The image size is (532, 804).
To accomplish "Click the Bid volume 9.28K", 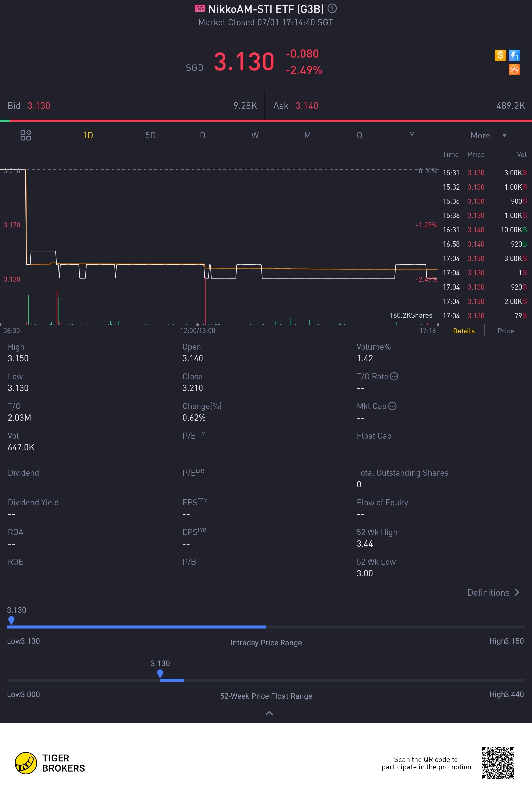I will coord(245,106).
